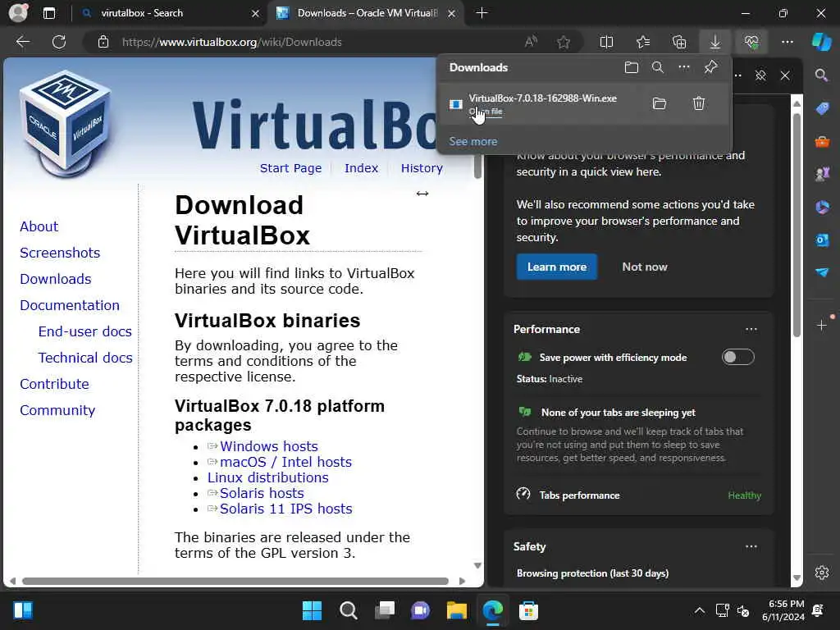Screen dimensions: 840x630
Task: Add a sidebar app with plus icon
Action: click(822, 325)
